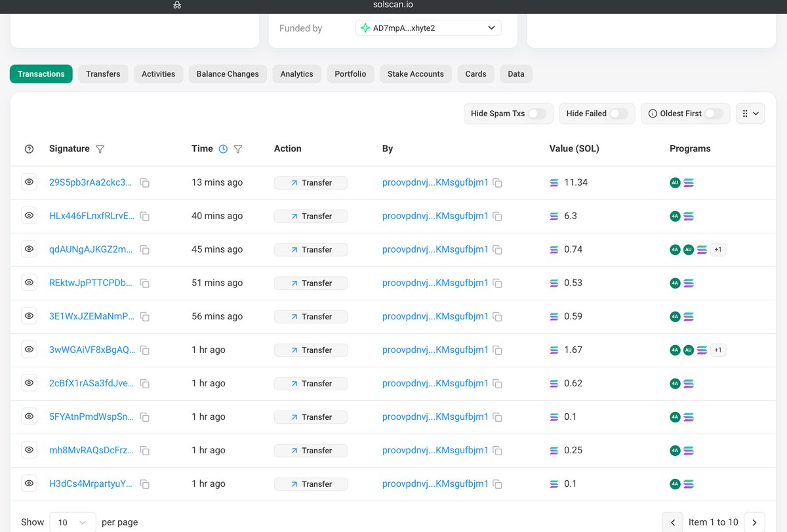Screen dimensions: 787x532
Task: Copy signer address in the 56 mins ago row
Action: point(498,317)
